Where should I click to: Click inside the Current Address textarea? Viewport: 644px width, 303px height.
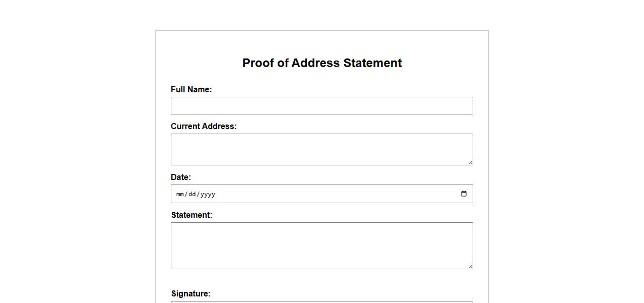321,149
